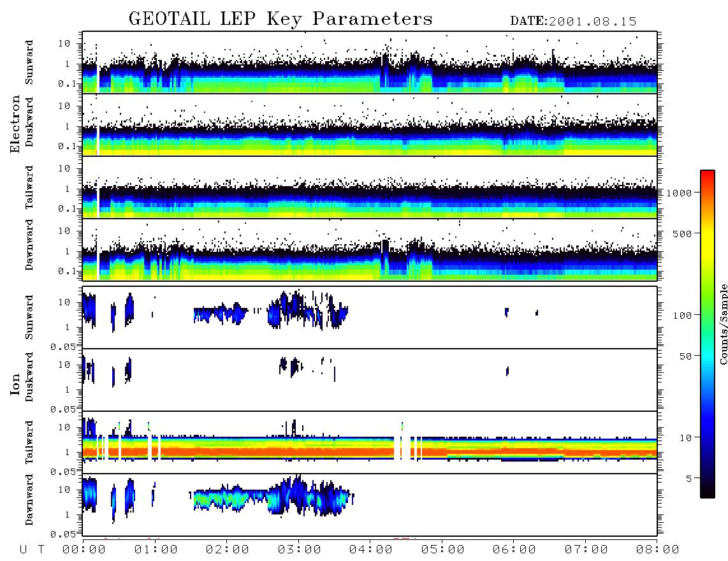728x561 pixels.
Task: Select the 07:00 time tick label
Action: [586, 550]
